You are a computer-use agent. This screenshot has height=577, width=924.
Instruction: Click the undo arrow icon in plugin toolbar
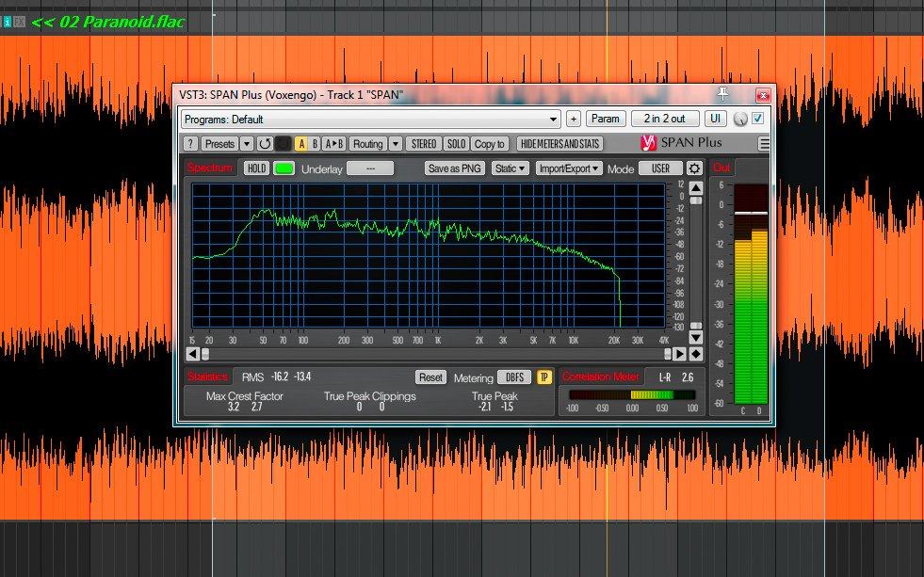click(265, 144)
